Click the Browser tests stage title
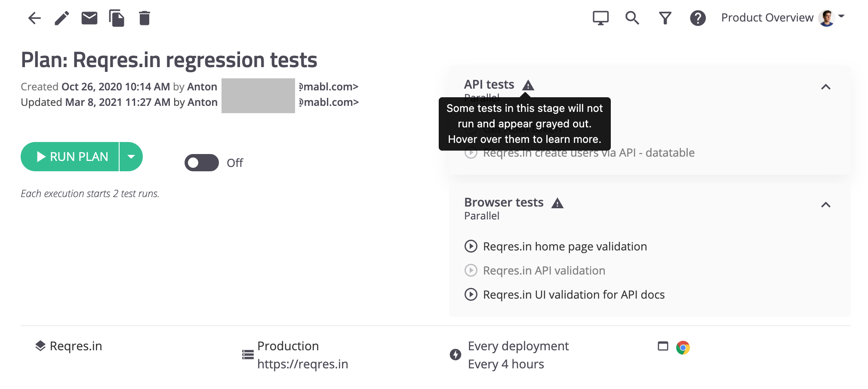This screenshot has height=389, width=868. pos(504,202)
